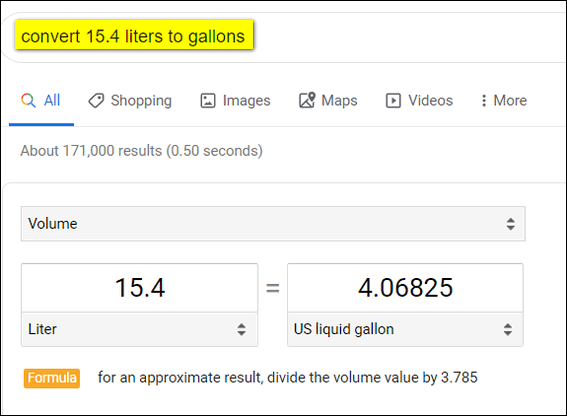Open the US liquid gallon dropdown
This screenshot has width=567, height=416.
(x=405, y=330)
